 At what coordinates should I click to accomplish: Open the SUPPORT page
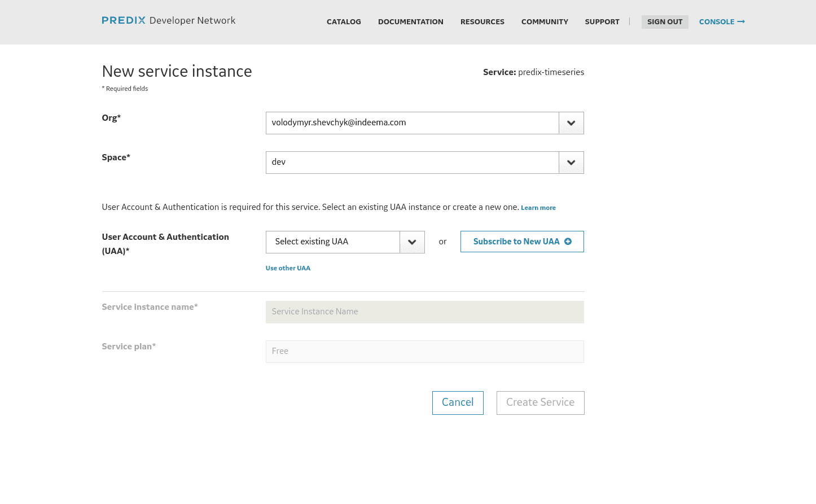[x=602, y=22]
